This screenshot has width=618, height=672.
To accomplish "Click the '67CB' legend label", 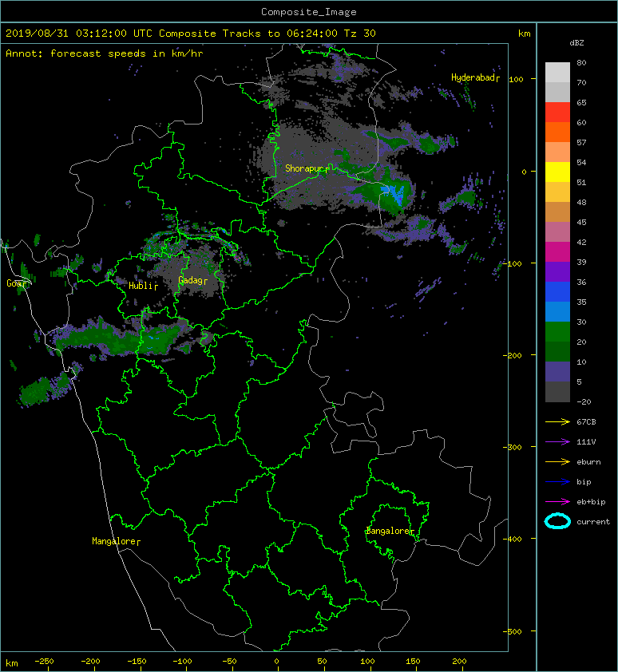I will tap(586, 421).
